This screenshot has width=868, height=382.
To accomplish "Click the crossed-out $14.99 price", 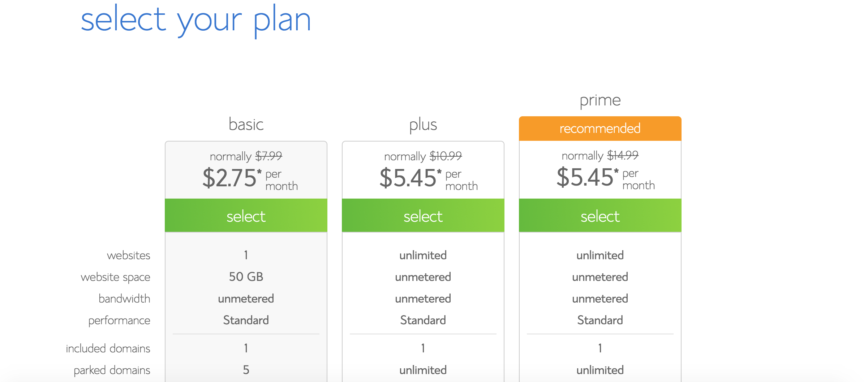I will tap(623, 155).
